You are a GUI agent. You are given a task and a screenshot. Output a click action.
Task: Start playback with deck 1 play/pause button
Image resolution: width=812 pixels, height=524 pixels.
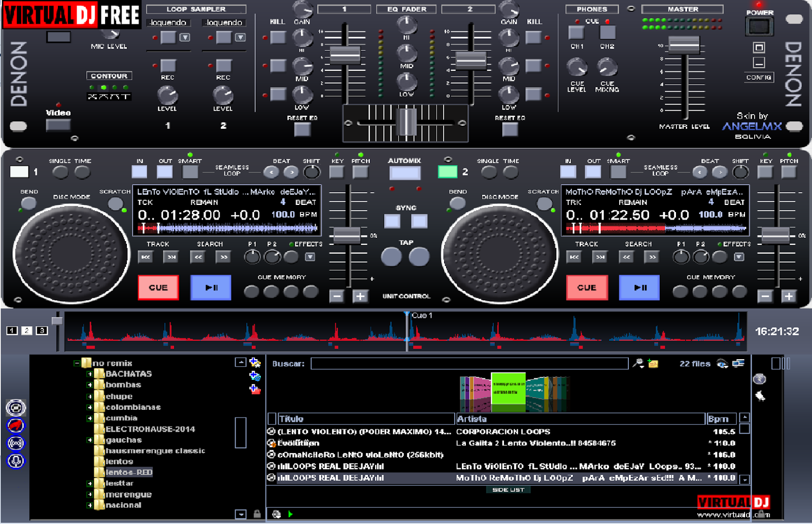coord(211,288)
